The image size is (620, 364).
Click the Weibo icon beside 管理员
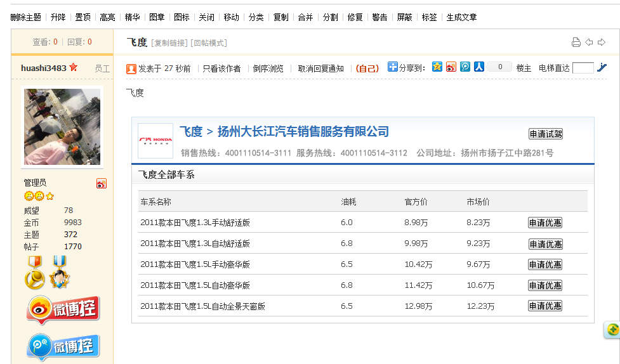click(x=102, y=183)
